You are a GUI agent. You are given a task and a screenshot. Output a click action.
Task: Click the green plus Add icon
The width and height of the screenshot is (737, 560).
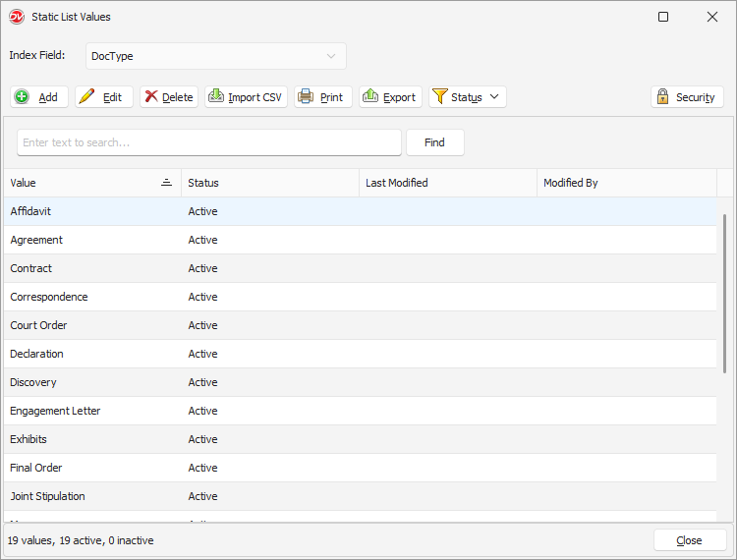(x=22, y=97)
